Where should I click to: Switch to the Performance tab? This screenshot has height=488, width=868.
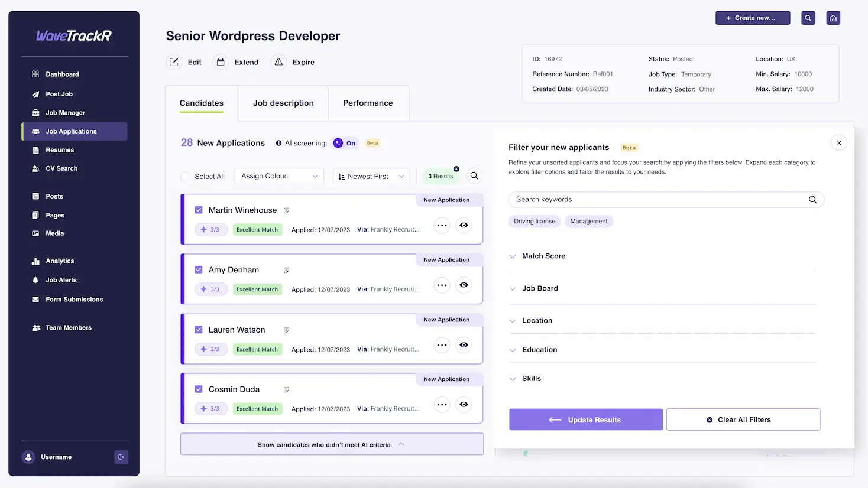click(x=368, y=103)
